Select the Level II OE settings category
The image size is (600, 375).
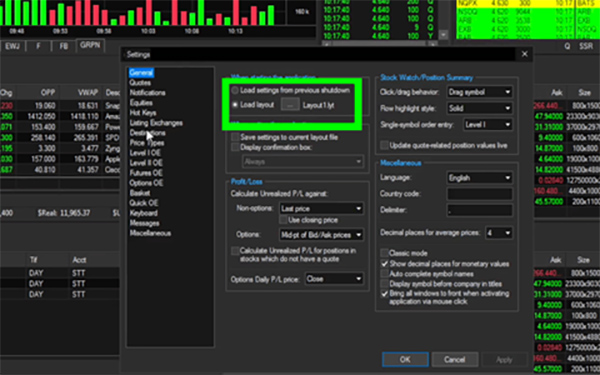coord(146,163)
